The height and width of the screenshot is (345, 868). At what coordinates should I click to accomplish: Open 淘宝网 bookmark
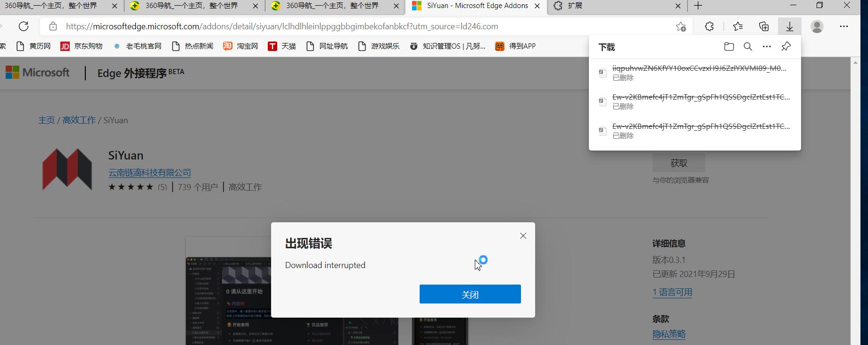(x=240, y=46)
